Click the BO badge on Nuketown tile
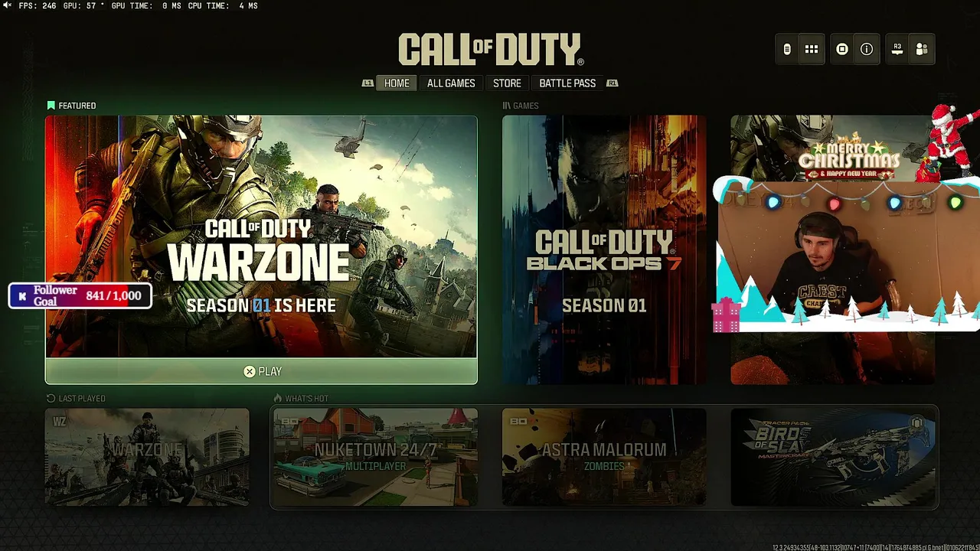Viewport: 980px width, 551px height. point(289,421)
